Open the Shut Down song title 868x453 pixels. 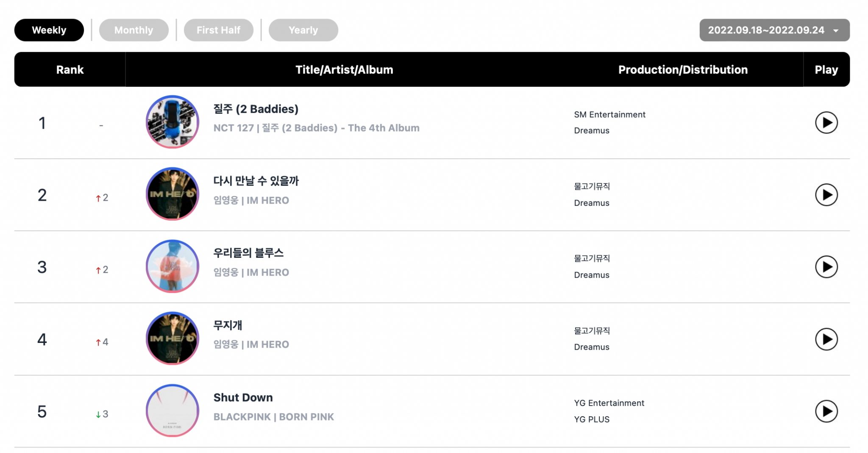pyautogui.click(x=243, y=398)
